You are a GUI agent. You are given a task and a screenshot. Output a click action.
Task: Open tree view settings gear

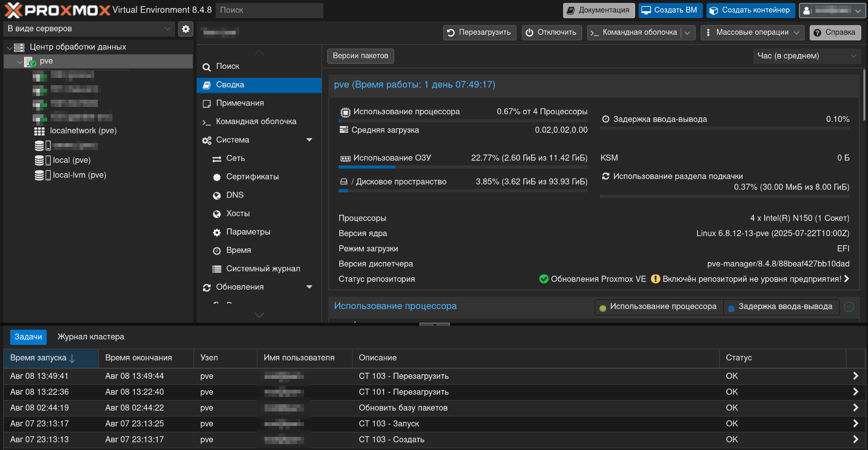click(186, 29)
